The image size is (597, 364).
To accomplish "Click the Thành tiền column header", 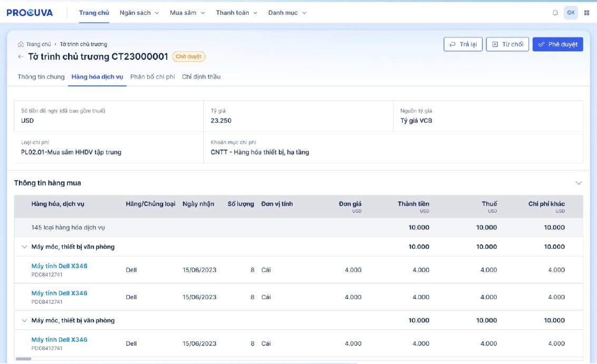I will 413,204.
